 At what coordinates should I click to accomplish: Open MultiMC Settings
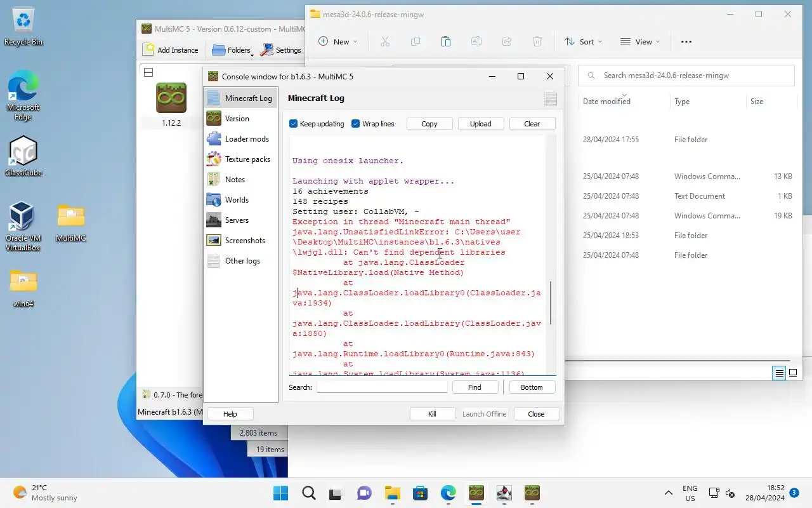tap(281, 50)
